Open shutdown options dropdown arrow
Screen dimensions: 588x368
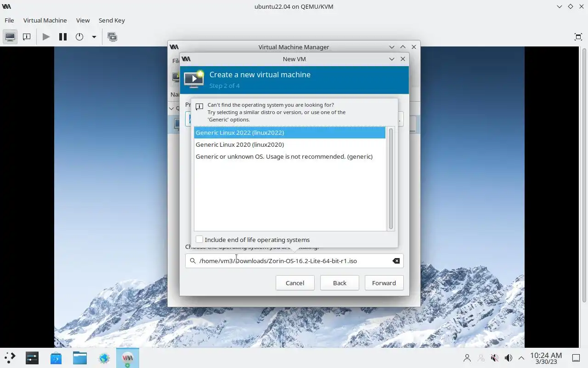94,37
